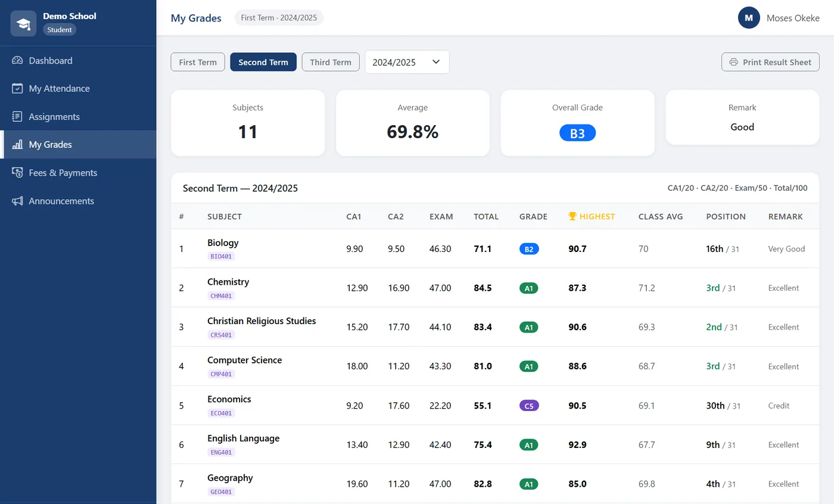Open the Dashboard sidebar item
Viewport: 834px width, 504px height.
(x=78, y=60)
